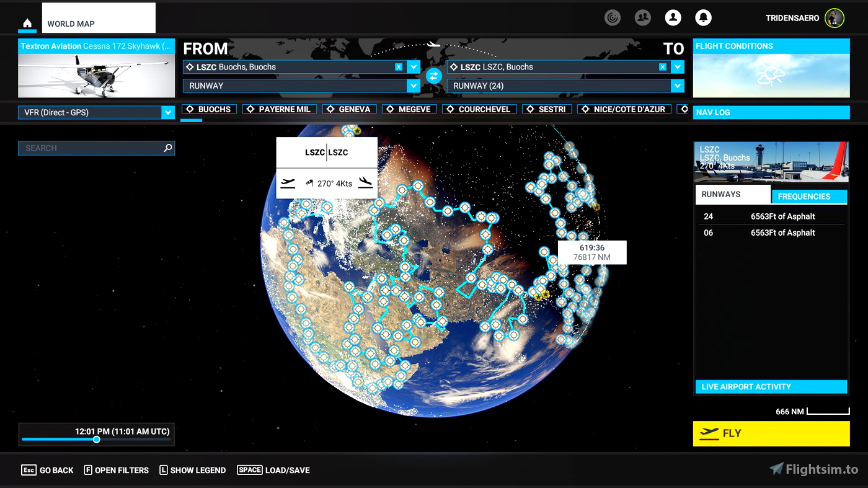Click the search magnifier icon

pos(167,148)
